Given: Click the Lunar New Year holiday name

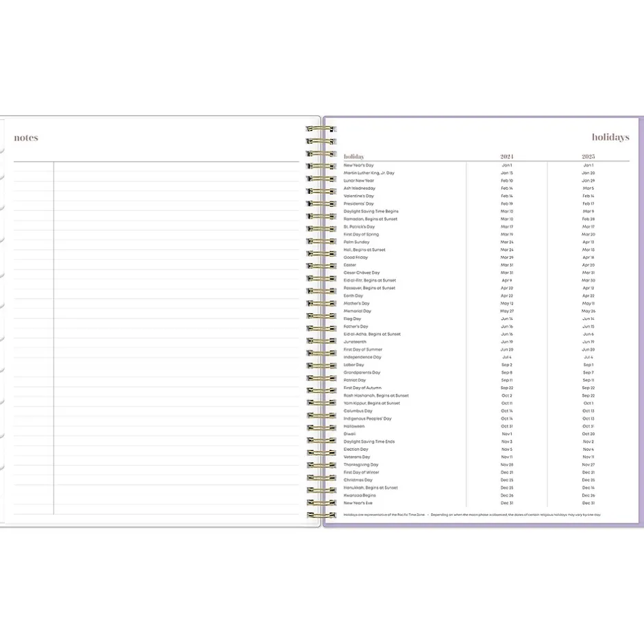Looking at the screenshot, I should [x=359, y=181].
